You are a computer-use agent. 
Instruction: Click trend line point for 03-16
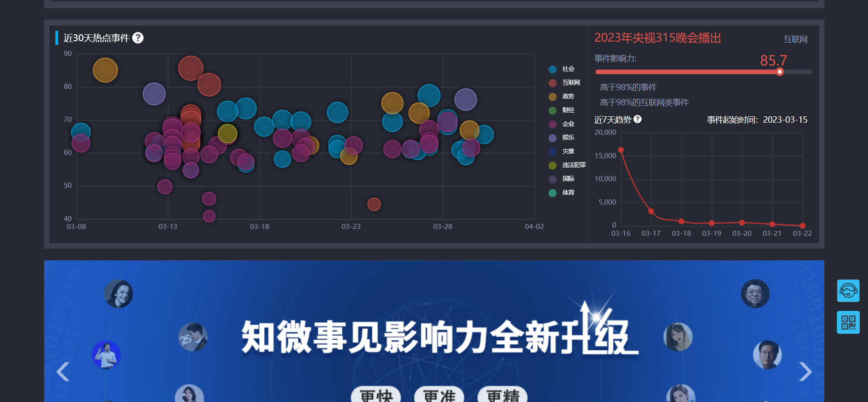pos(621,150)
